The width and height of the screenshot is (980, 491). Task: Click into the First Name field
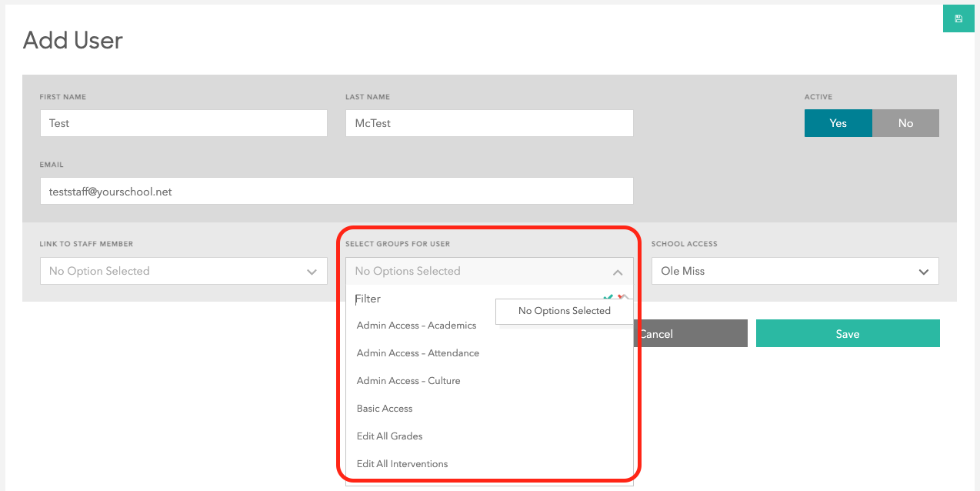click(183, 123)
